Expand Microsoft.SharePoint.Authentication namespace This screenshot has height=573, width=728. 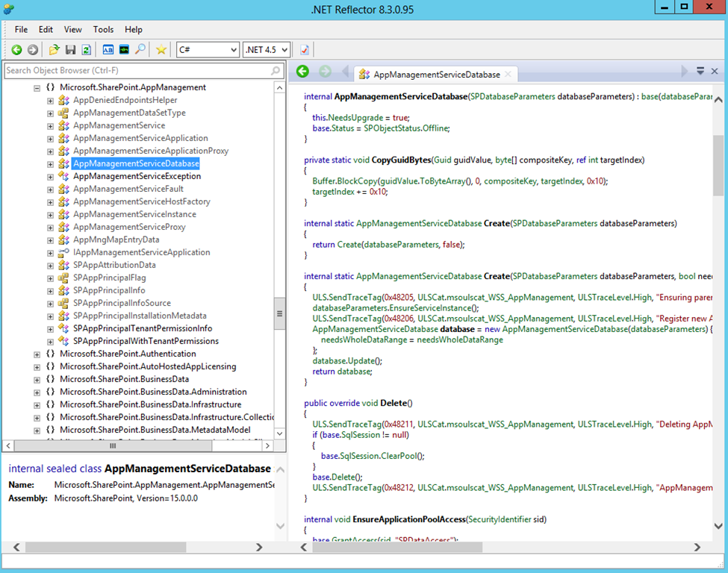37,354
